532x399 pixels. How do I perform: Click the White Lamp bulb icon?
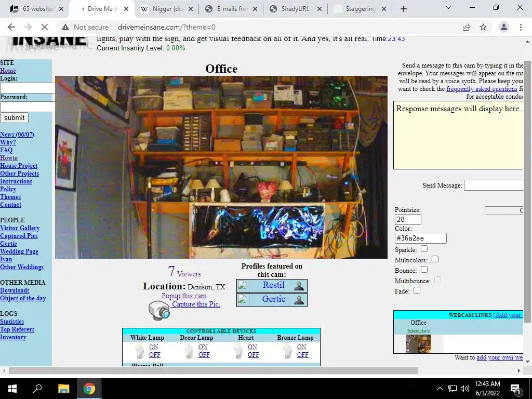(139, 351)
